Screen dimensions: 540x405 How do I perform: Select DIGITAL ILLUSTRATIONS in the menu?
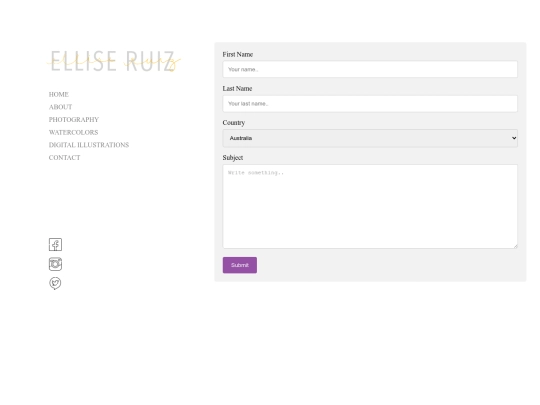coord(89,145)
